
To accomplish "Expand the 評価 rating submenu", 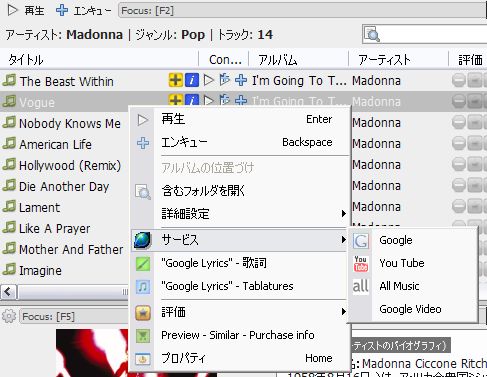I will (240, 312).
